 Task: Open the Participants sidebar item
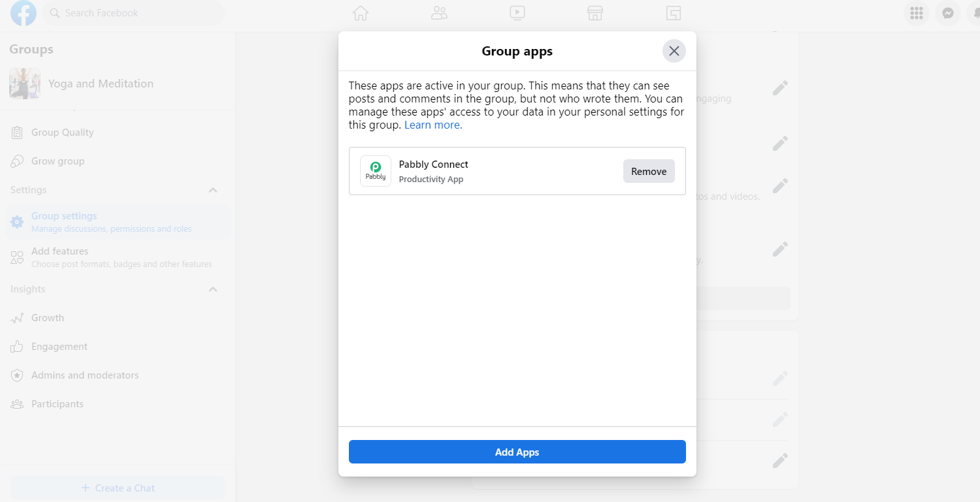118,404
